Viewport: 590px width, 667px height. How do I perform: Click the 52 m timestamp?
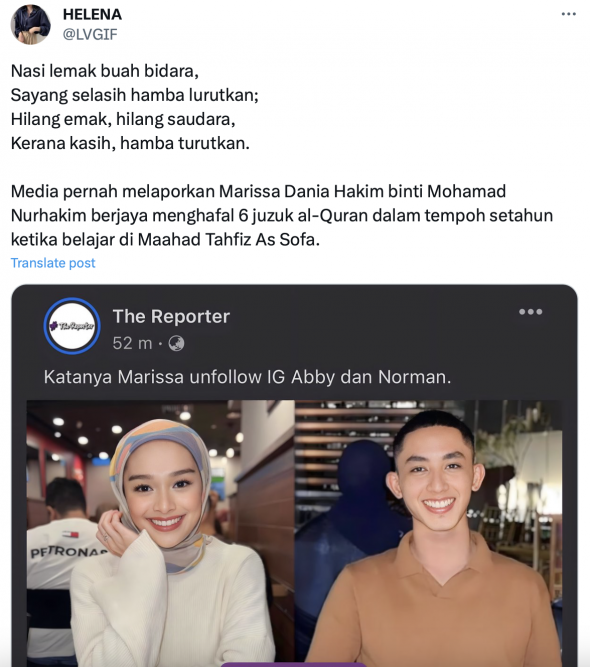(132, 343)
